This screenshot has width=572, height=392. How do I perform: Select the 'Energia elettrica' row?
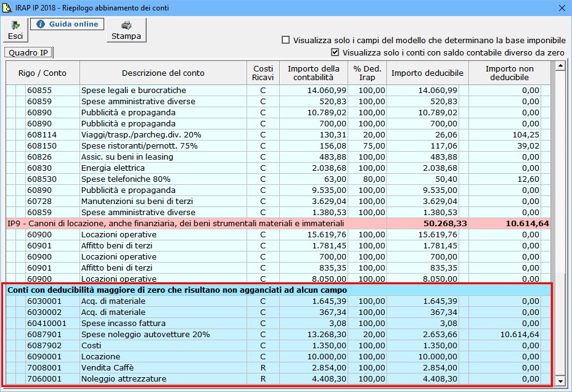tap(278, 168)
